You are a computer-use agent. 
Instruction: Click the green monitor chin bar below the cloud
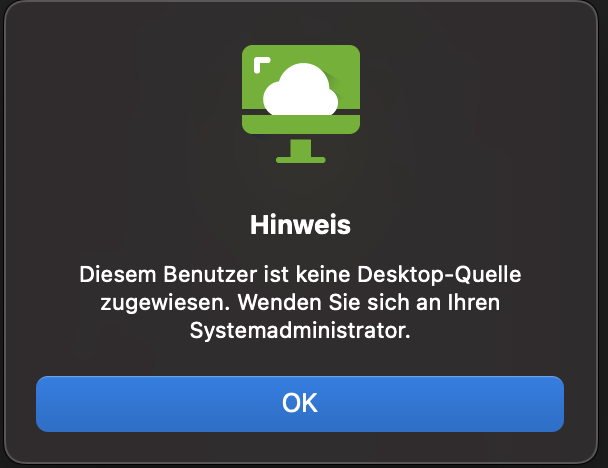coord(301,124)
